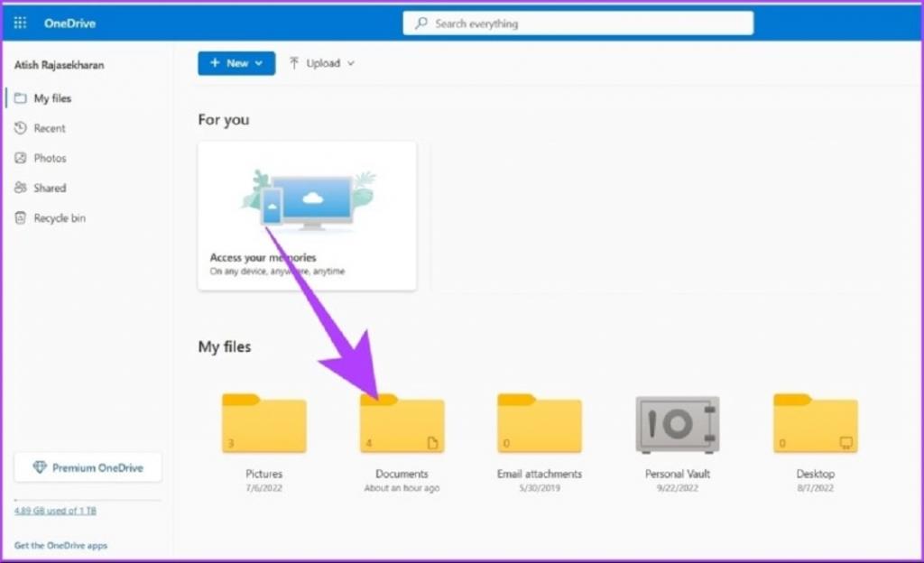The image size is (924, 563).
Task: Focus the Search everything field
Action: 578,23
